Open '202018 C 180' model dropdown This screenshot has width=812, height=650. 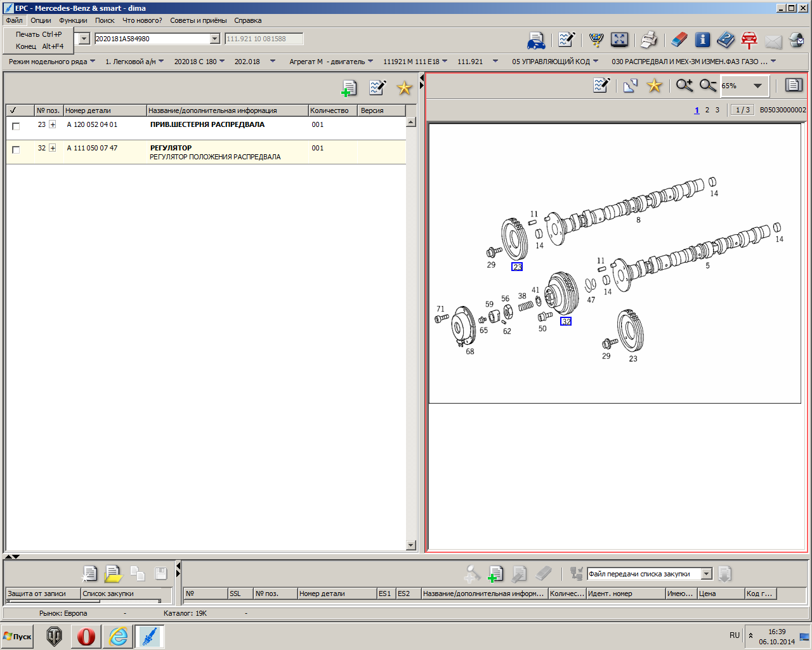pyautogui.click(x=199, y=62)
